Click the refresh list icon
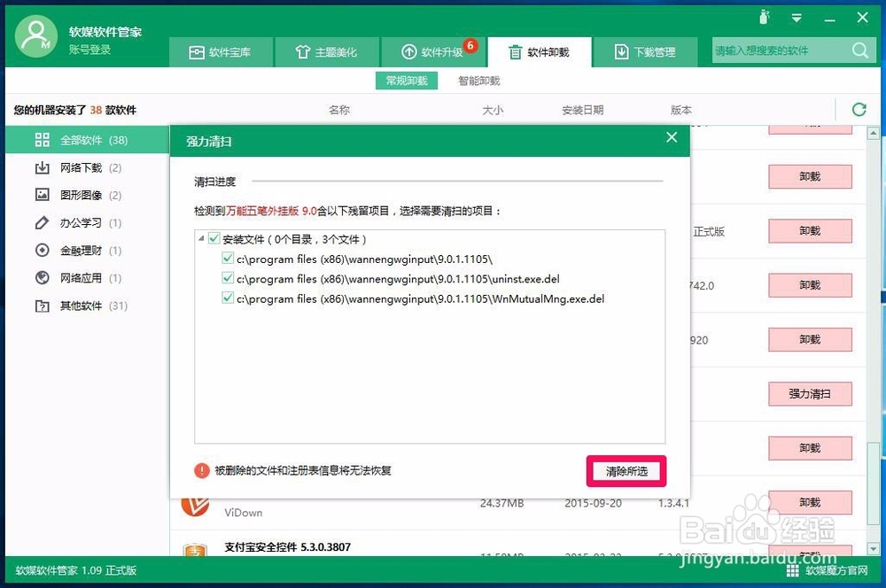 tap(859, 110)
